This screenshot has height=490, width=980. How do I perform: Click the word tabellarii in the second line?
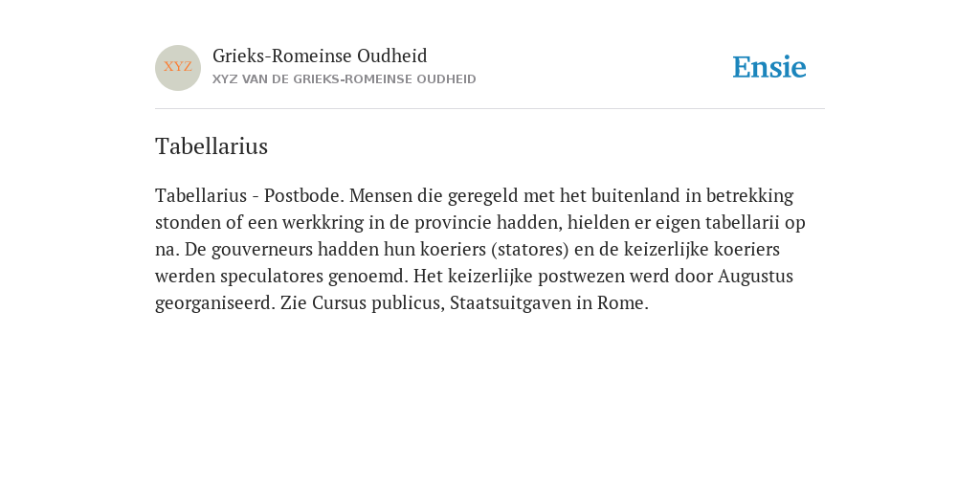coord(743,222)
